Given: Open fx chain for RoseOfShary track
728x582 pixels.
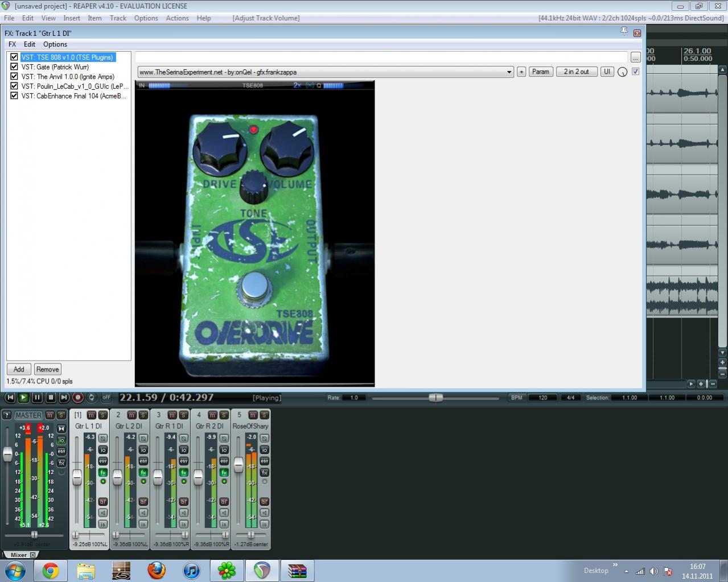Looking at the screenshot, I should 265,473.
